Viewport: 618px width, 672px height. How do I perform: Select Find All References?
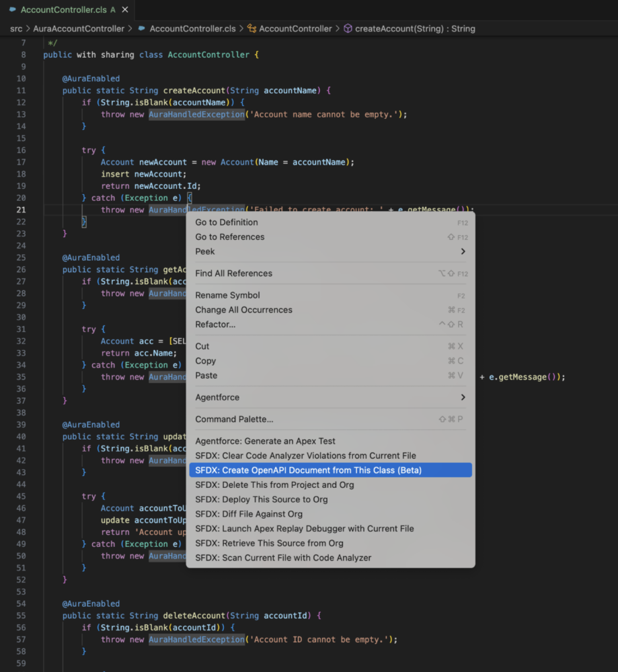pyautogui.click(x=331, y=274)
